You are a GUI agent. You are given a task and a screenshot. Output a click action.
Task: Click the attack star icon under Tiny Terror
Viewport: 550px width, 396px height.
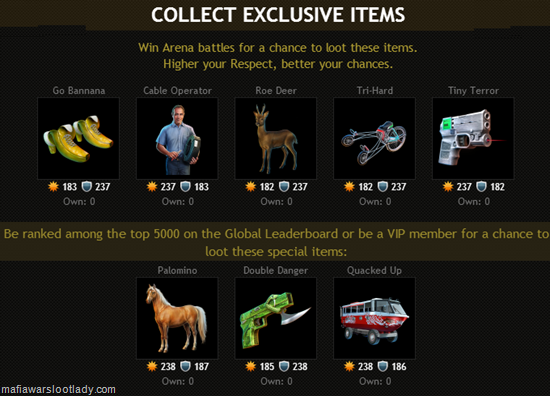(448, 187)
